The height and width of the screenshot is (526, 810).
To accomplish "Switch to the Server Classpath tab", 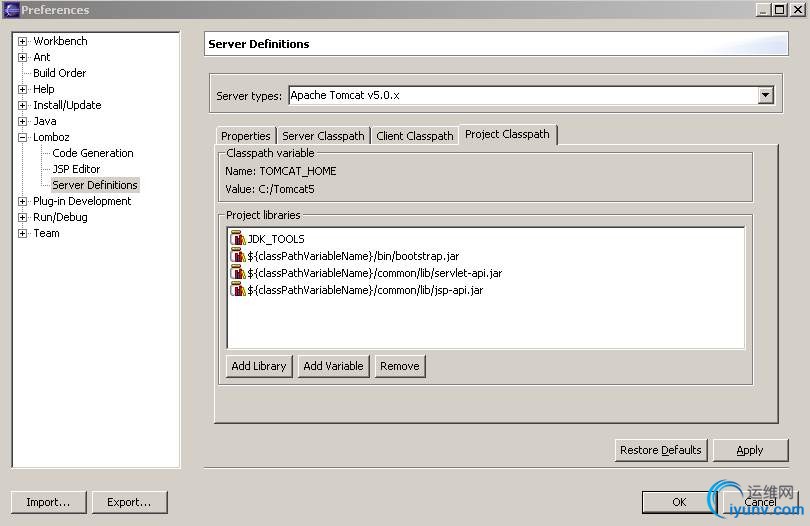I will (323, 136).
